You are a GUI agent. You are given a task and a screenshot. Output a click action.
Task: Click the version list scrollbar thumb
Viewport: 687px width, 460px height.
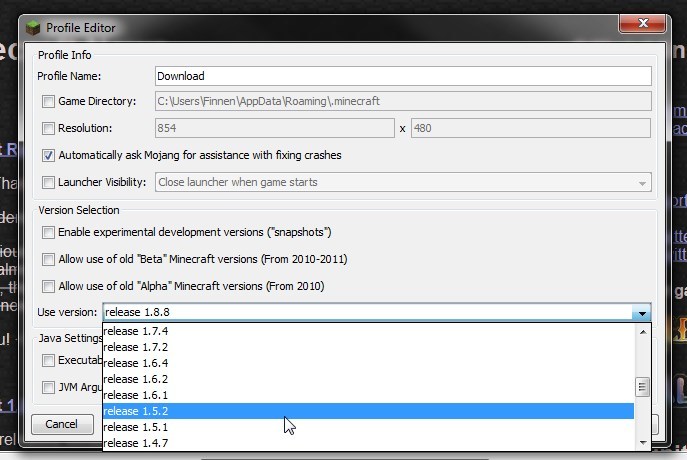click(643, 387)
